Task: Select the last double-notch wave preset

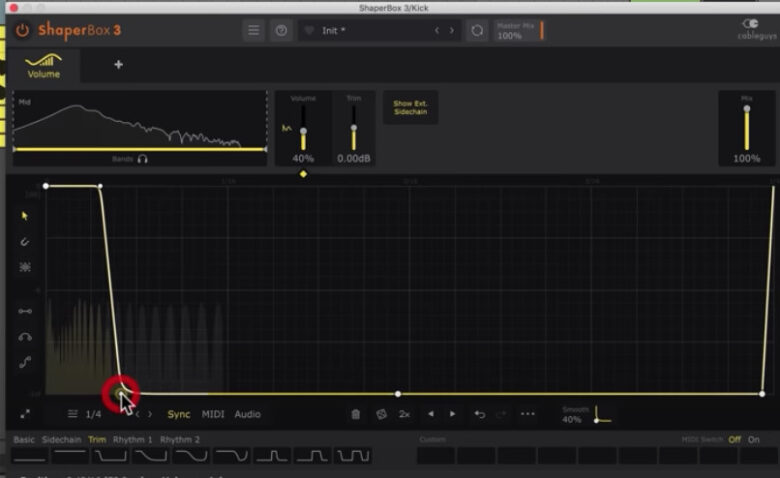Action: point(353,456)
